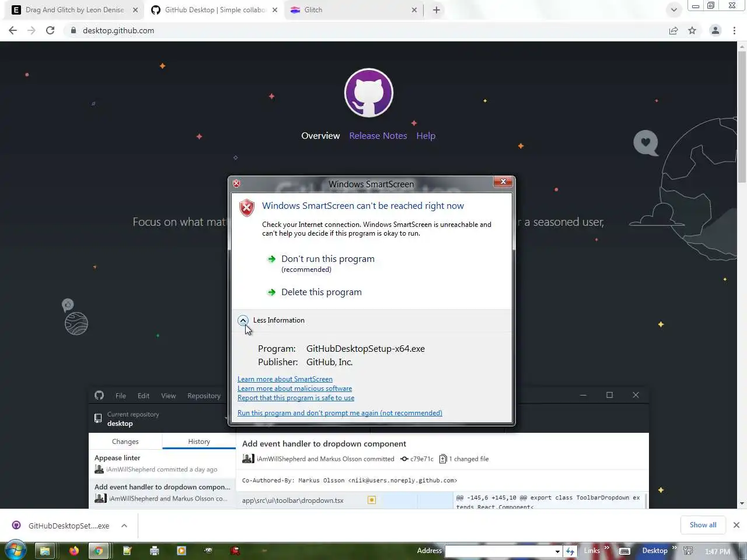Image resolution: width=747 pixels, height=560 pixels.
Task: Open File Explorer from the taskbar
Action: pyautogui.click(x=44, y=550)
